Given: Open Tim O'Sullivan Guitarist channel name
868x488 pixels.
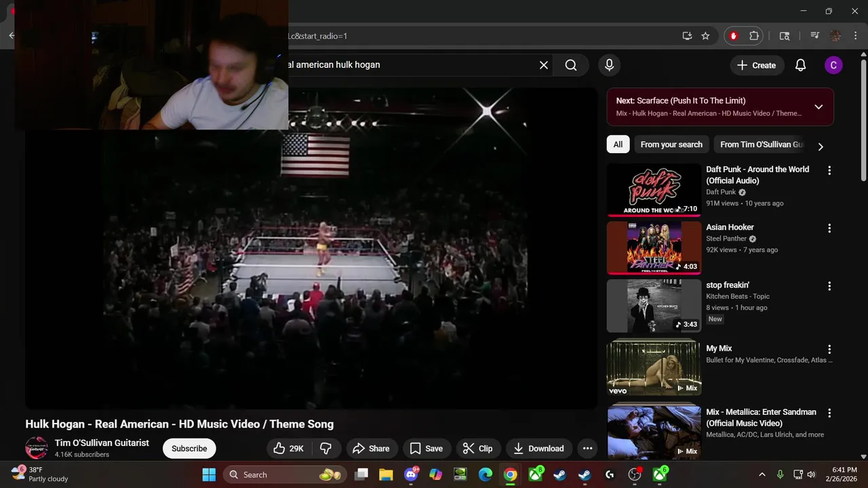Looking at the screenshot, I should pos(102,443).
